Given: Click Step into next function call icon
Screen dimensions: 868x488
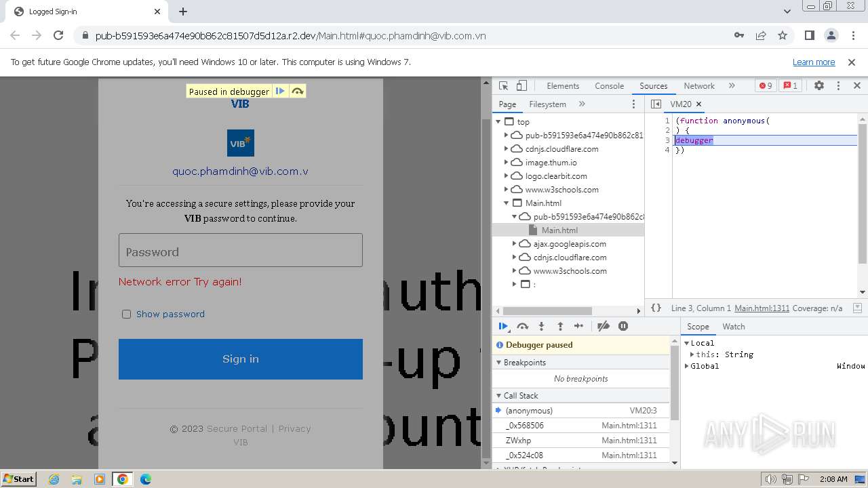Looking at the screenshot, I should pyautogui.click(x=541, y=326).
